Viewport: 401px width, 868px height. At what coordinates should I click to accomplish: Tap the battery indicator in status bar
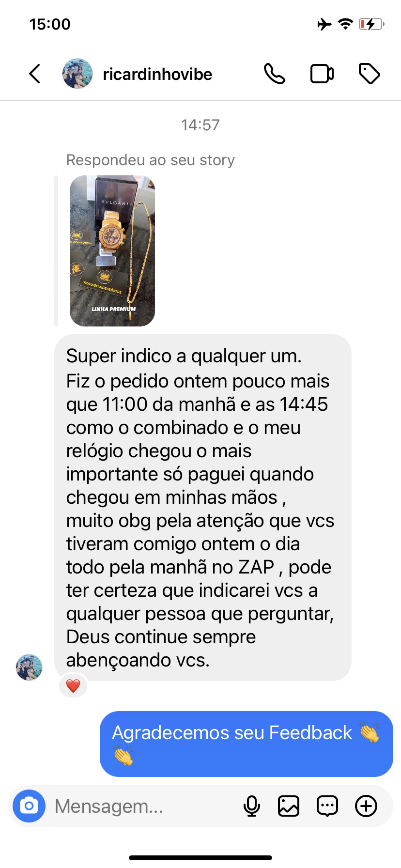point(371,24)
